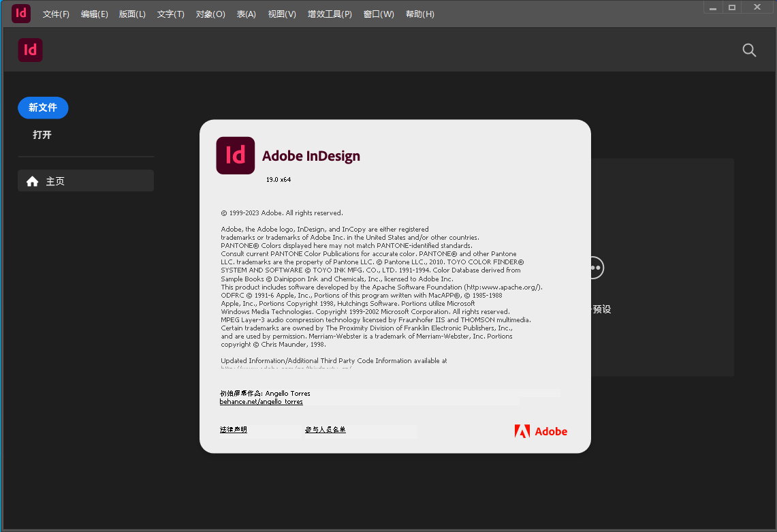Click the 预设 label behind the dialog
777x532 pixels.
601,309
